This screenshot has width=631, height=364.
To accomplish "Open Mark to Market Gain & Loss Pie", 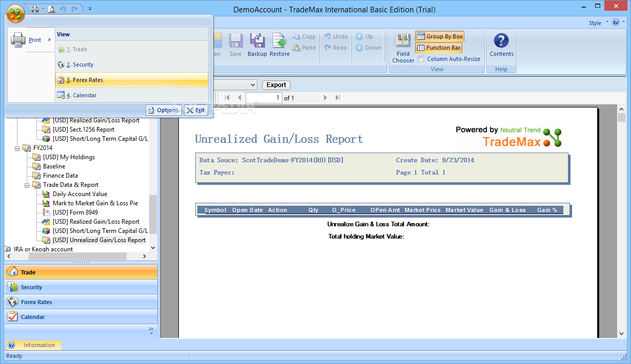I will tap(95, 203).
